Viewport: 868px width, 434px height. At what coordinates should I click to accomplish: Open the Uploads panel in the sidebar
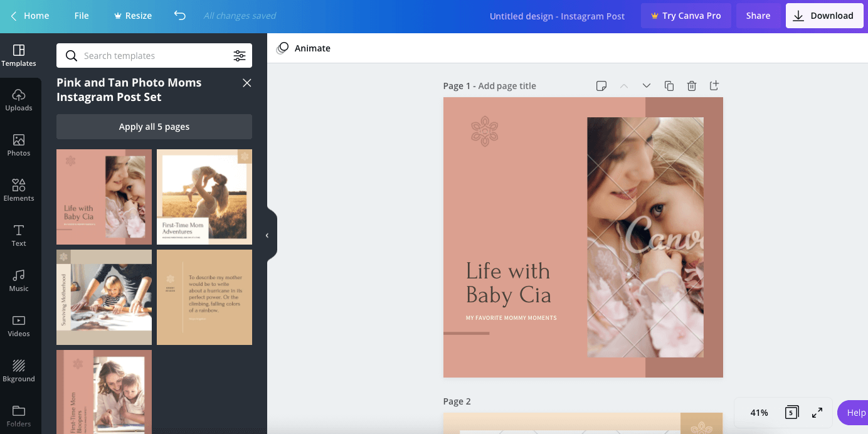pos(19,100)
